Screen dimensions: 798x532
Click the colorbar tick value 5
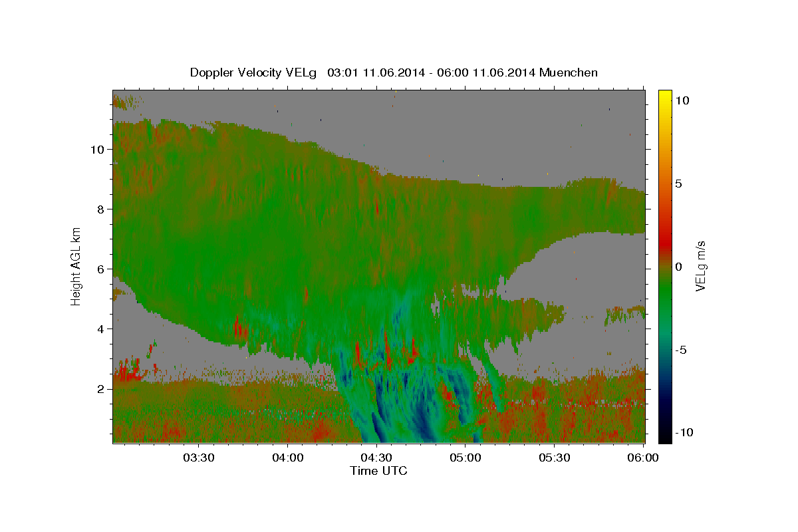click(x=679, y=183)
